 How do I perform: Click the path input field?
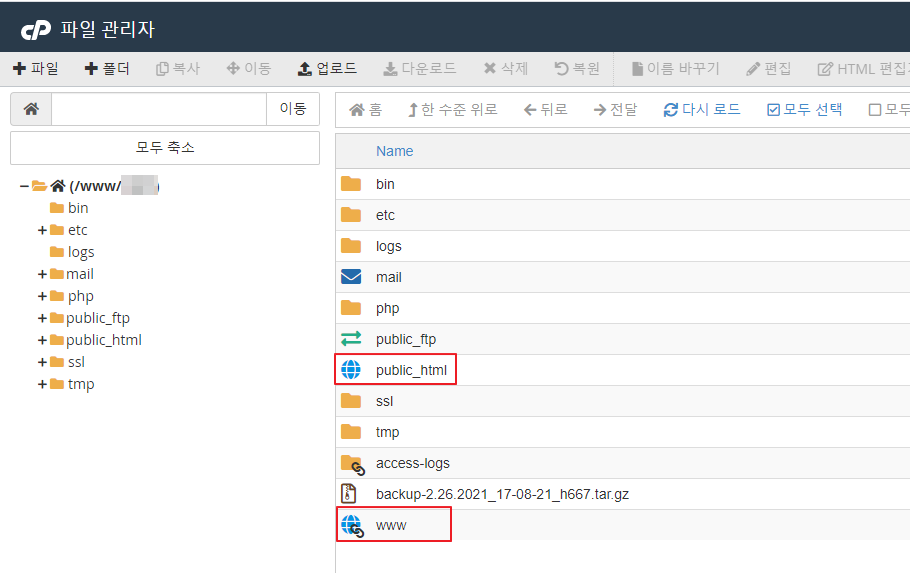click(x=158, y=109)
